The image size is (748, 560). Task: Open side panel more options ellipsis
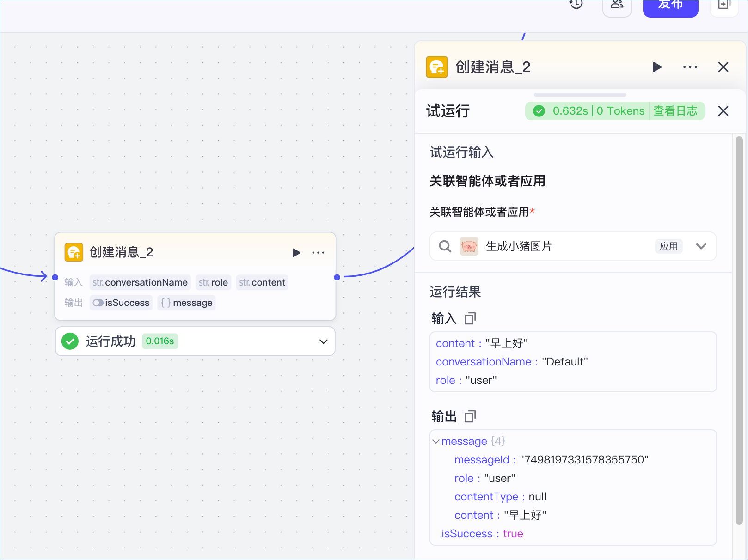pyautogui.click(x=690, y=67)
